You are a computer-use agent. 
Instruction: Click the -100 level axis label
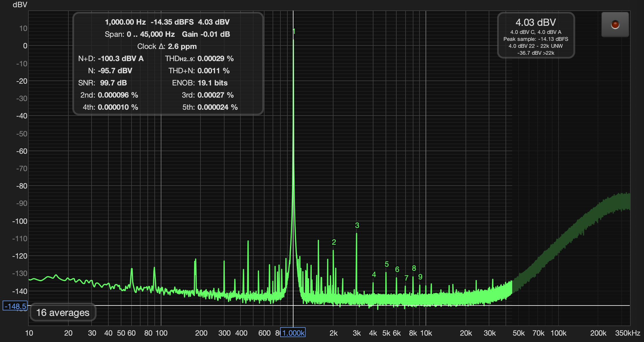(20, 221)
